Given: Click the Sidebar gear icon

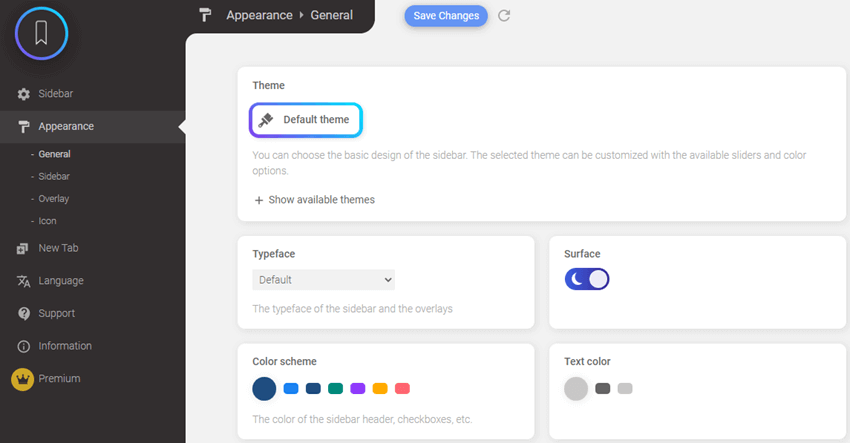Looking at the screenshot, I should pos(24,94).
